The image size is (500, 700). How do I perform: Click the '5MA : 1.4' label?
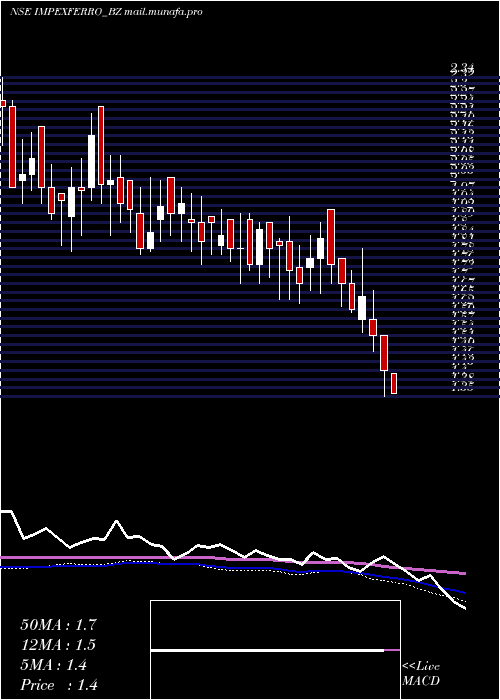(x=54, y=665)
